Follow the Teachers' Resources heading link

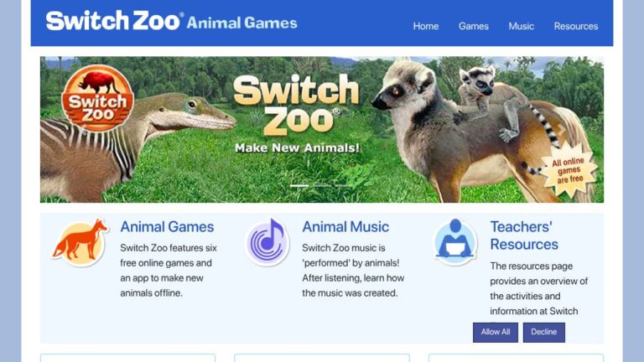pyautogui.click(x=524, y=235)
